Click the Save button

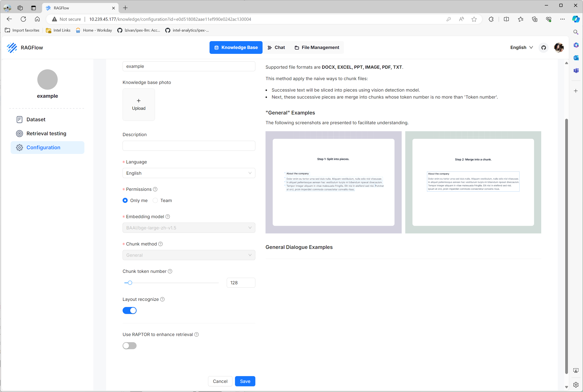tap(245, 381)
